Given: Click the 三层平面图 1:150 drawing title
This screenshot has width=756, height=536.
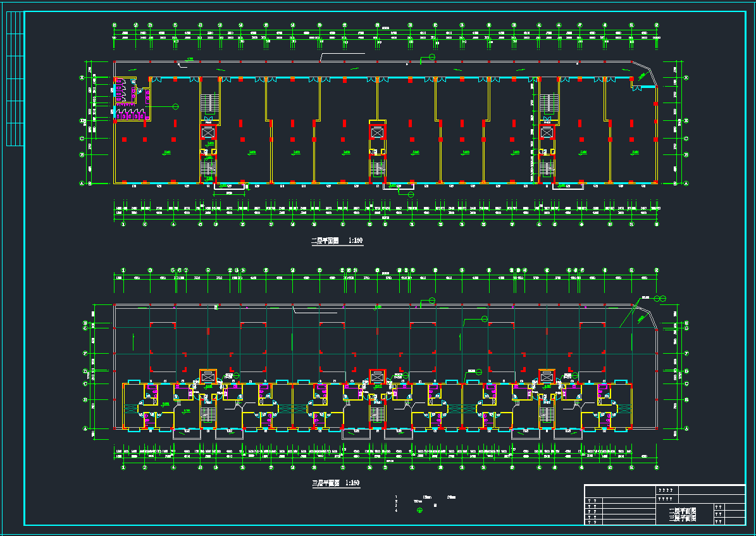Looking at the screenshot, I should pos(336,483).
